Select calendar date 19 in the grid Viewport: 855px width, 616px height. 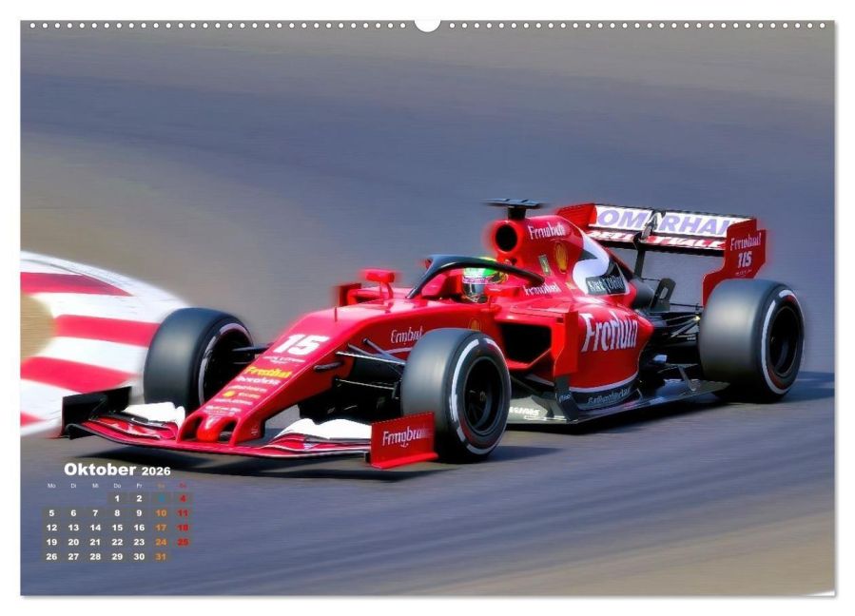51,543
